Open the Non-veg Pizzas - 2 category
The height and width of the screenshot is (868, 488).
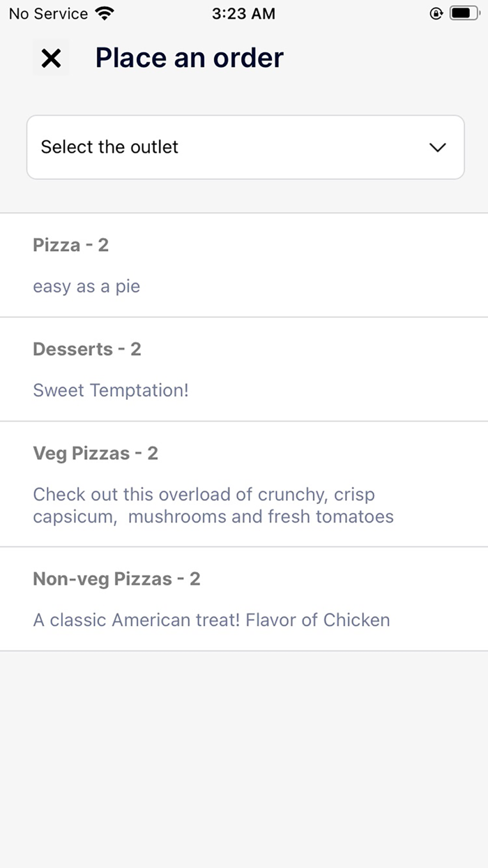116,578
